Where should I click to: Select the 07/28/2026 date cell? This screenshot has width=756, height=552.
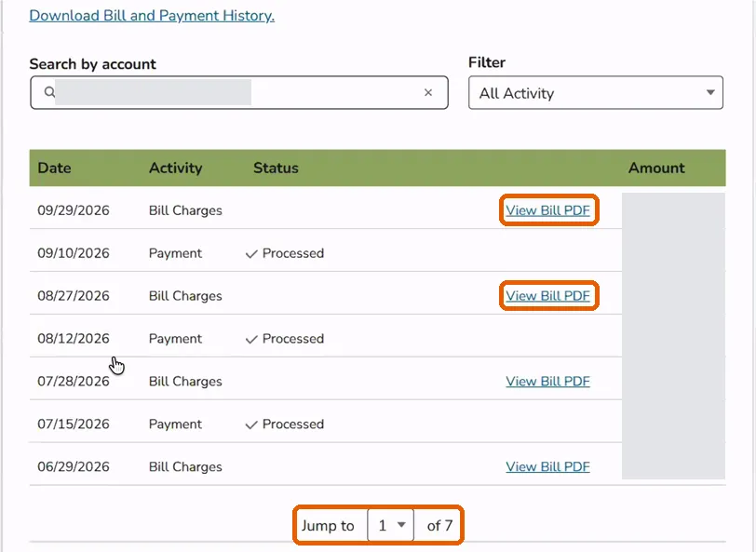click(x=74, y=382)
